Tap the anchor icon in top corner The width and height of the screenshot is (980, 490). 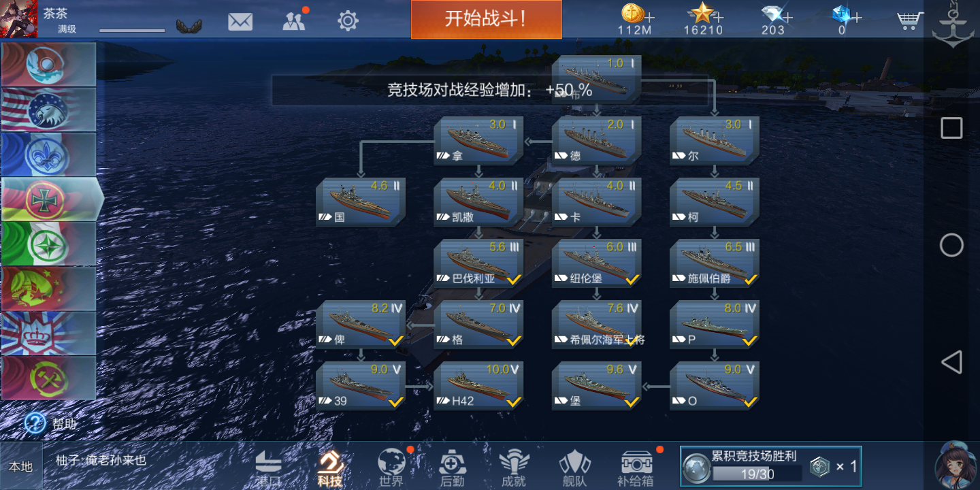point(953,25)
